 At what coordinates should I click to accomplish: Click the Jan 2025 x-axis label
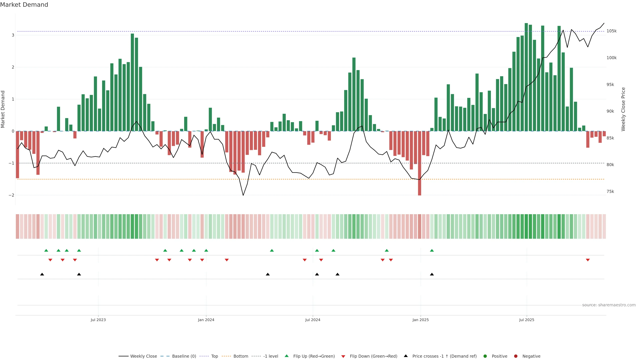point(420,320)
